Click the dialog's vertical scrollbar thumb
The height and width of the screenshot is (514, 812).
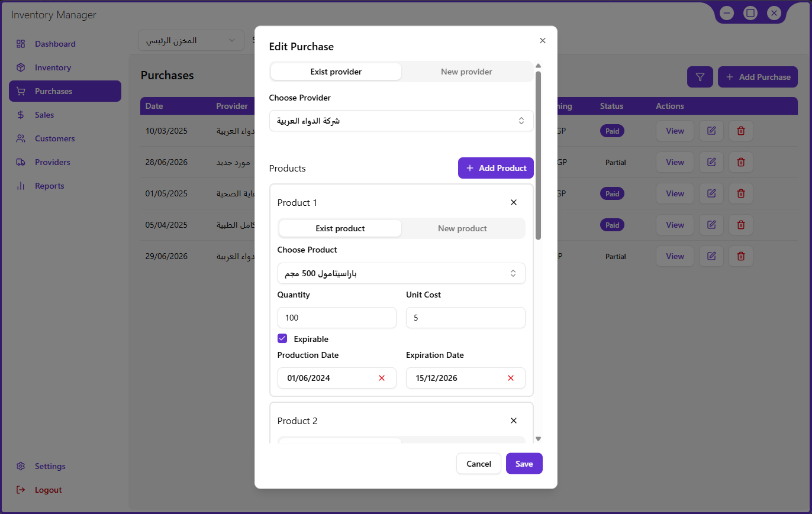click(538, 156)
